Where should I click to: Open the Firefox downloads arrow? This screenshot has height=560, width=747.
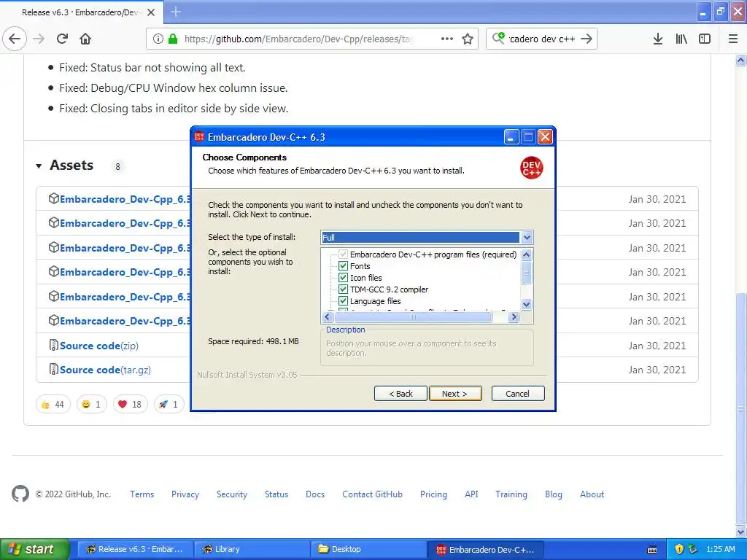pyautogui.click(x=657, y=39)
